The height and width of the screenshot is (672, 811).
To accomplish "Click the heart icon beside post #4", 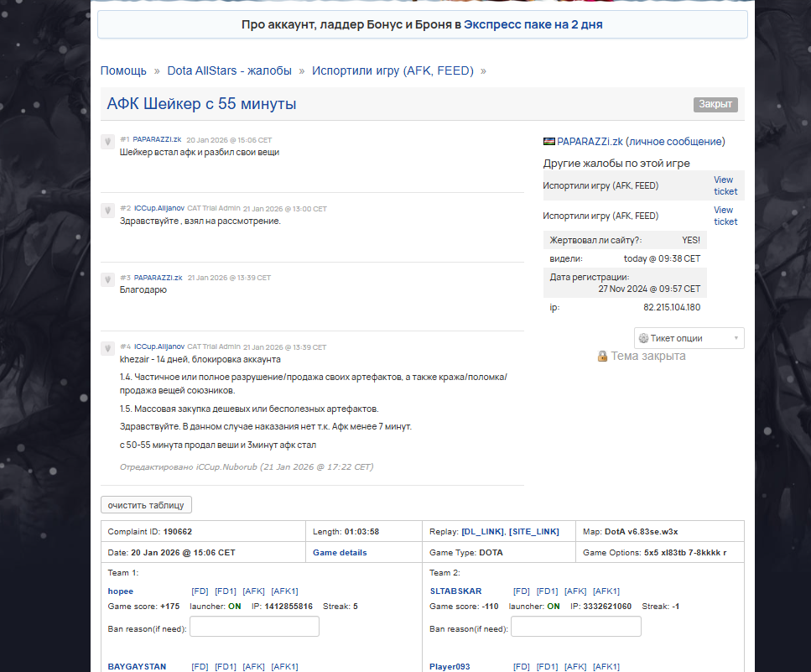I will pyautogui.click(x=107, y=348).
